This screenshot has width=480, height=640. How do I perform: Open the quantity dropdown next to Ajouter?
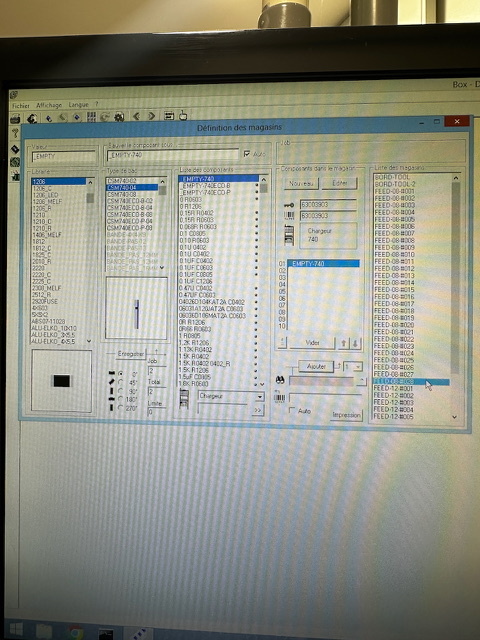coord(358,367)
